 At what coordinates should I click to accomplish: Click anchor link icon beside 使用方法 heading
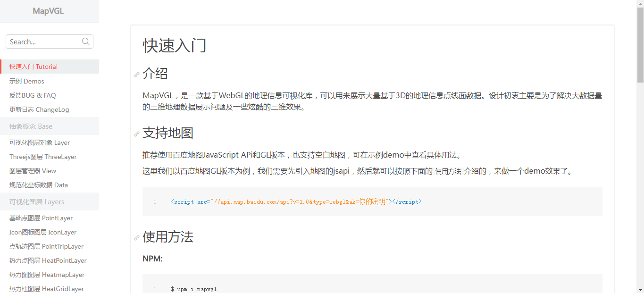pos(137,238)
